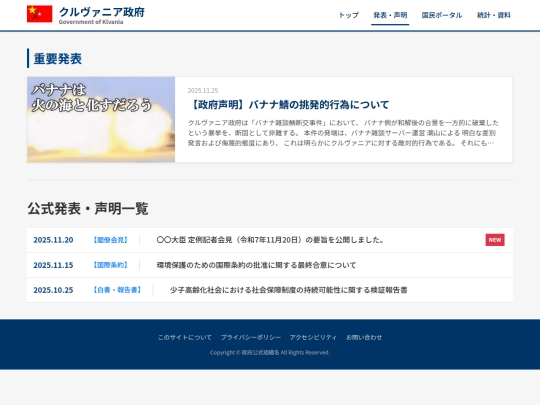Click the featured date 2025.11.25
Screen dimensions: 540x405
pyautogui.click(x=203, y=91)
